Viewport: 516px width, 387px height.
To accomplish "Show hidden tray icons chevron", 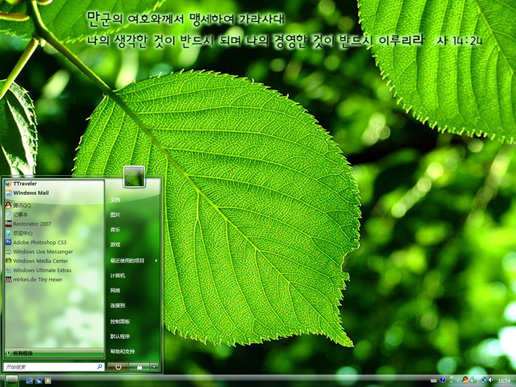I will (x=458, y=380).
